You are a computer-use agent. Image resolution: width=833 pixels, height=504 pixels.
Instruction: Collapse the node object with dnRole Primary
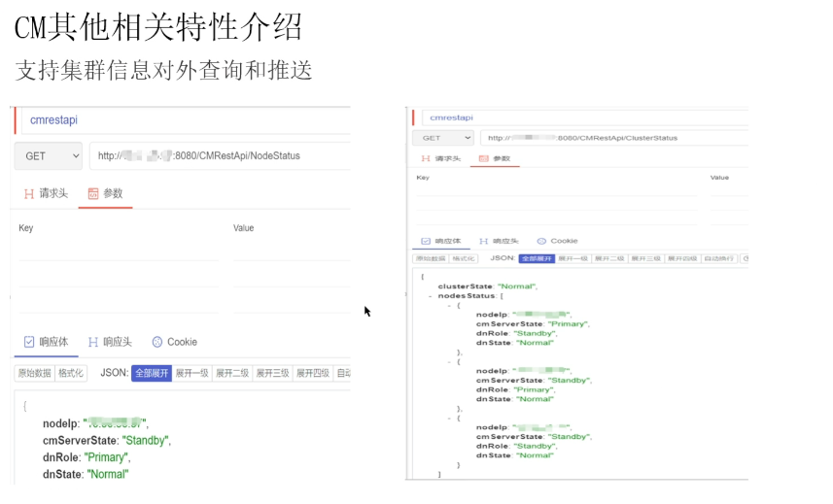[x=449, y=362]
